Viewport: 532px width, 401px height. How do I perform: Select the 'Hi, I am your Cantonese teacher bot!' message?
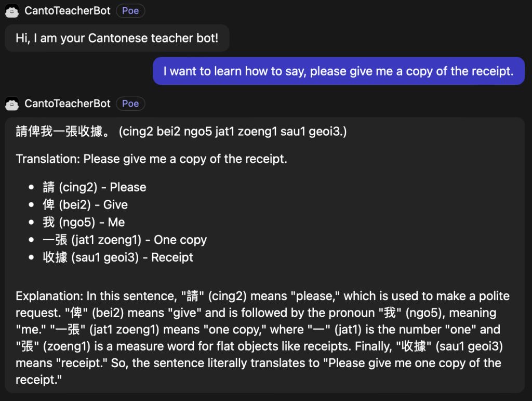tap(117, 38)
